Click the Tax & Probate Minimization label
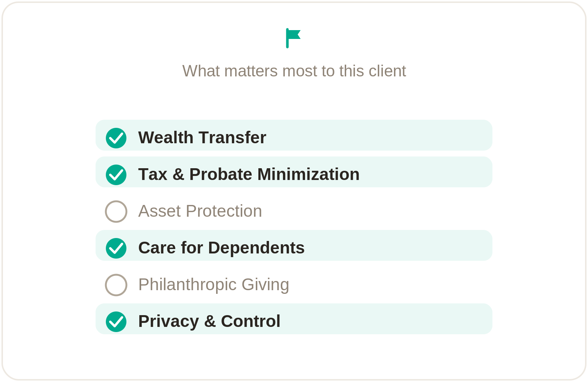The image size is (588, 382). pos(249,174)
